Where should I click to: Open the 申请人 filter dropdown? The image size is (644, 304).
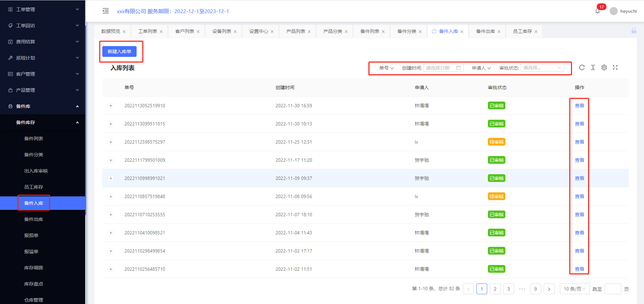click(x=481, y=68)
